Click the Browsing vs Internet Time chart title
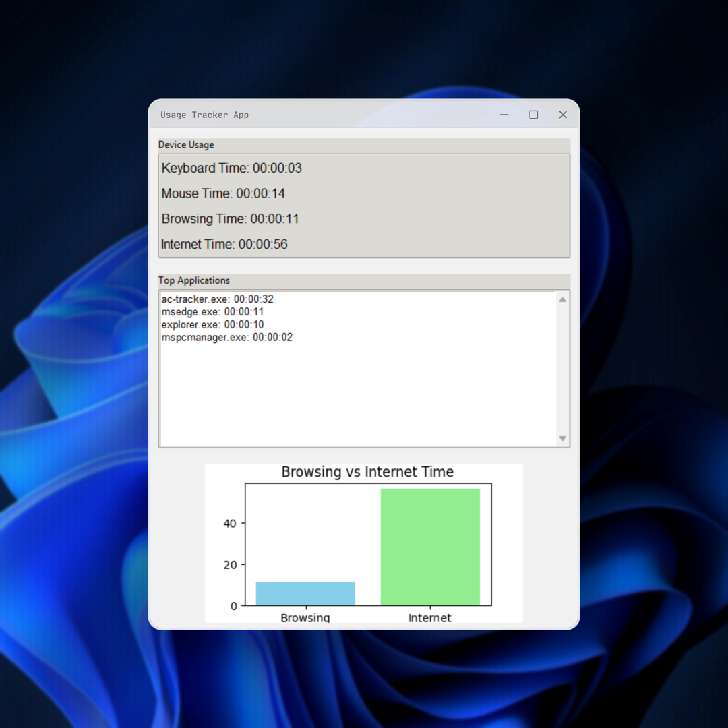The width and height of the screenshot is (728, 728). click(367, 472)
